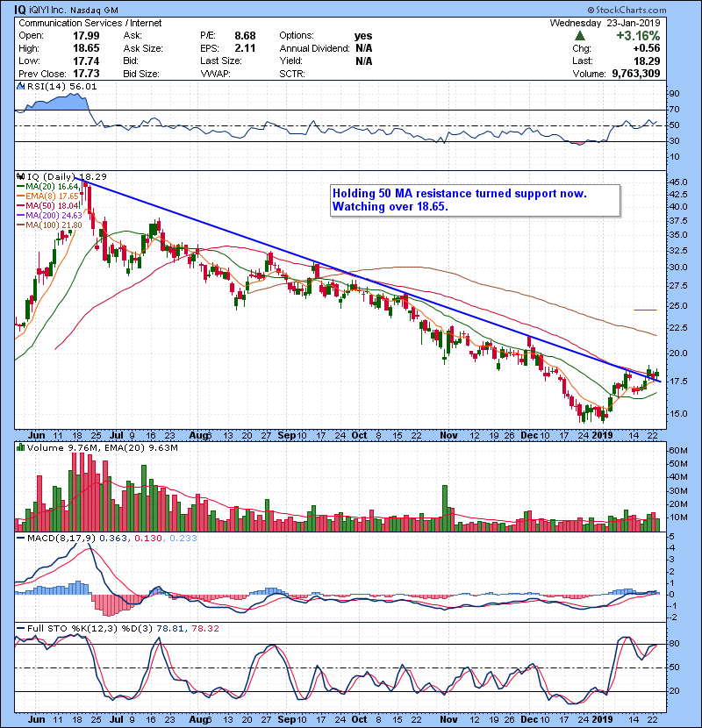
Task: Click the Volume 9.76M, EMA(20) 9.63M label
Action: pyautogui.click(x=102, y=448)
